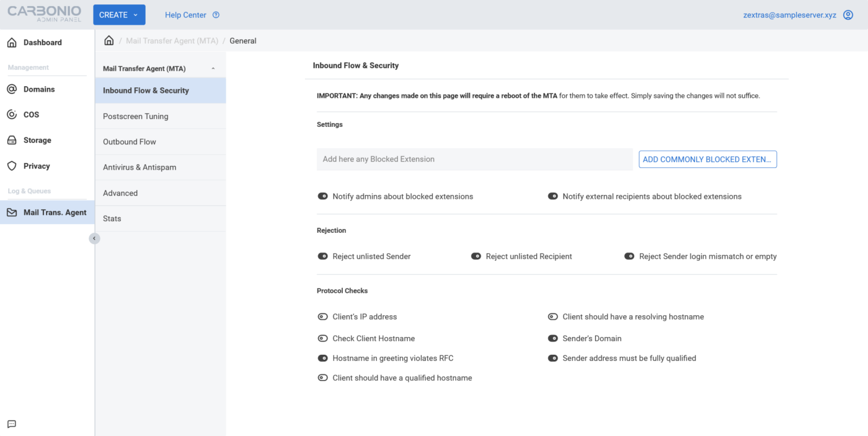This screenshot has height=436, width=868.
Task: Click the Blocked Extension input field
Action: click(x=474, y=159)
